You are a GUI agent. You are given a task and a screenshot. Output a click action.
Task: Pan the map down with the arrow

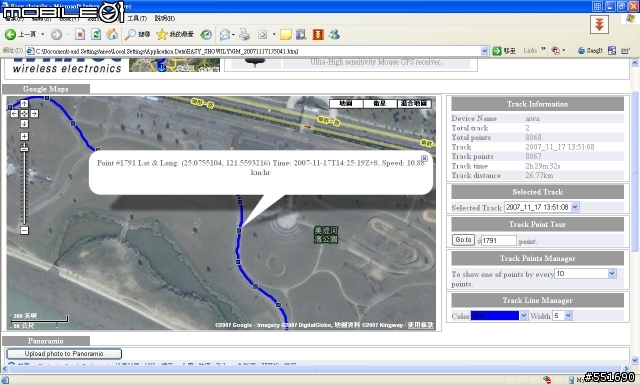(24, 123)
